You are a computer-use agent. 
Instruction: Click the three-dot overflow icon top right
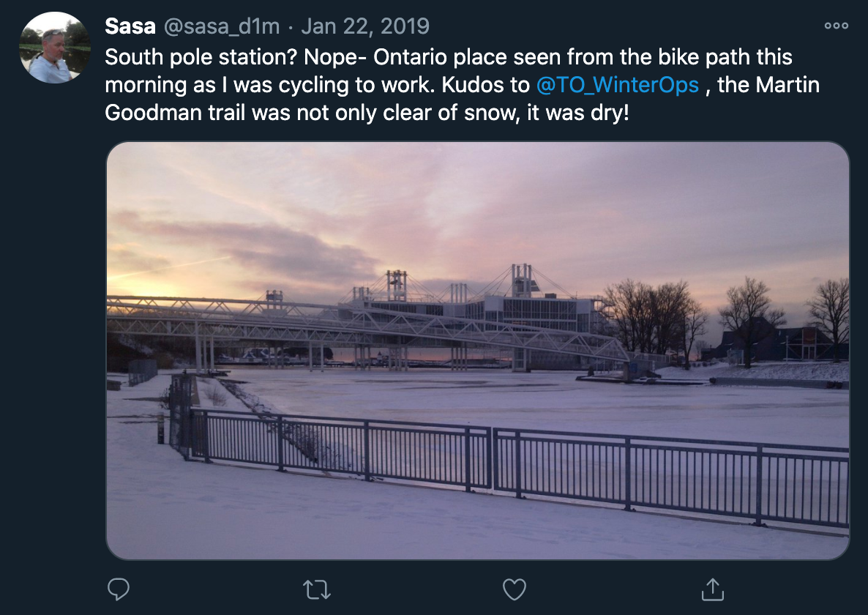point(835,25)
